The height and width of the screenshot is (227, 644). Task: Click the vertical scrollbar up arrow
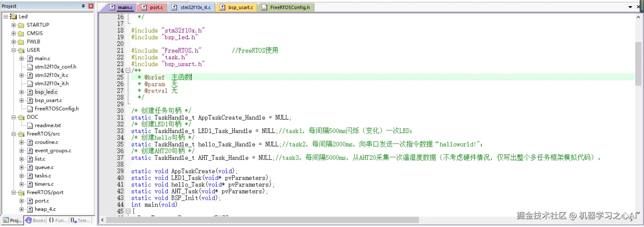tap(638, 17)
